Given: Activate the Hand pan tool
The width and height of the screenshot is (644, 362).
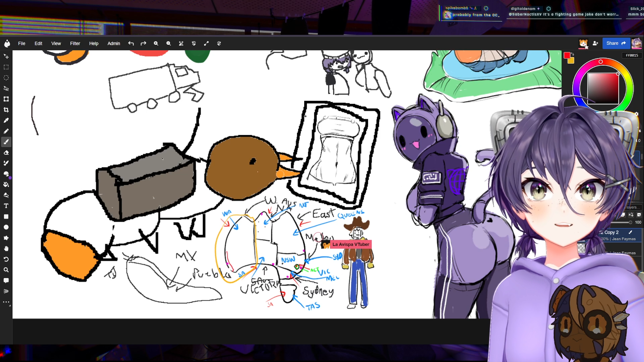Looking at the screenshot, I should pyautogui.click(x=6, y=248).
